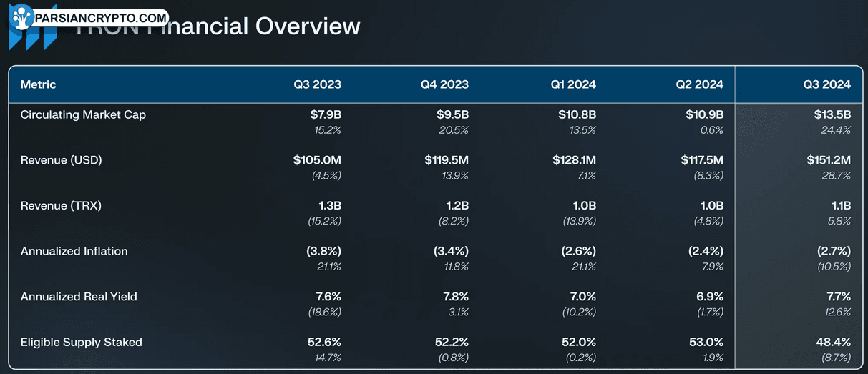
Task: Click the "$128.1M" revenue value
Action: (x=574, y=160)
